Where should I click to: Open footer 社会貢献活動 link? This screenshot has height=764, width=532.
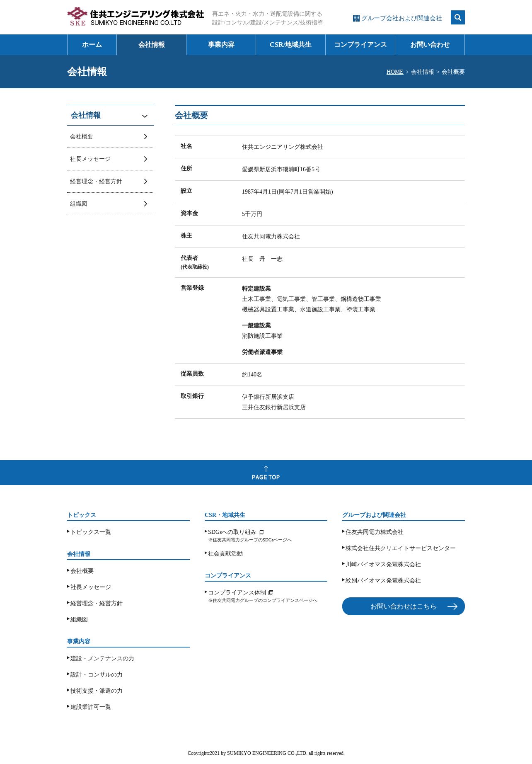pyautogui.click(x=225, y=553)
